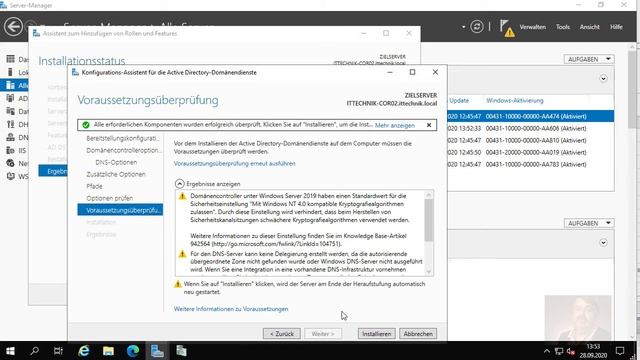Click the Abbrechen button
The image size is (640, 360).
tap(418, 333)
